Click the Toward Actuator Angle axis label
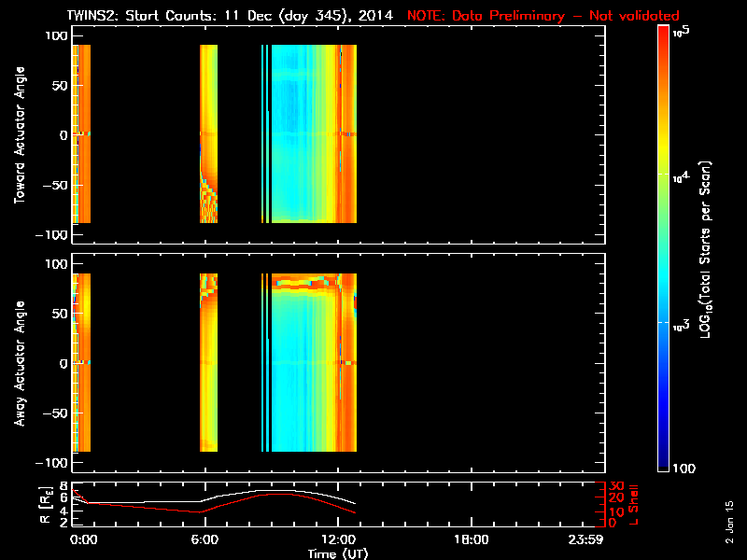 point(17,135)
